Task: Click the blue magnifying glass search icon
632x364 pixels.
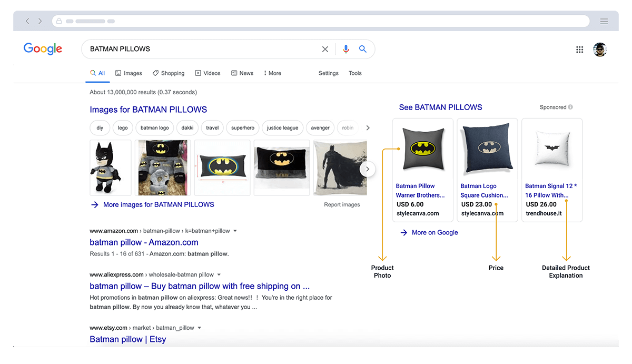Action: point(363,49)
